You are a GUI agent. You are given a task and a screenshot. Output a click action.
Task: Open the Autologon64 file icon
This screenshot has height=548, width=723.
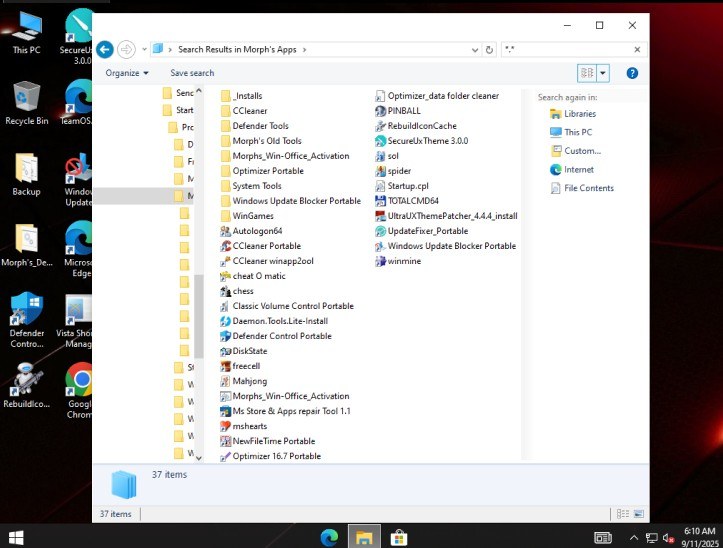225,231
